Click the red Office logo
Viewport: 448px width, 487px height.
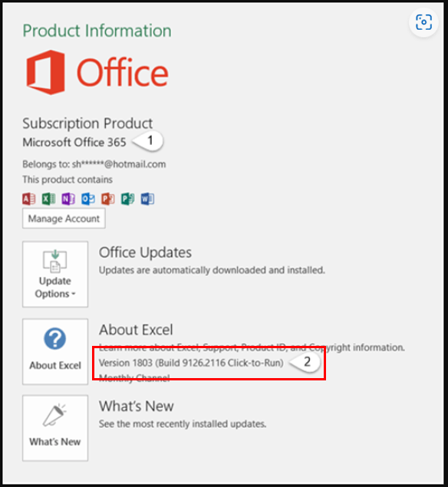tap(97, 72)
